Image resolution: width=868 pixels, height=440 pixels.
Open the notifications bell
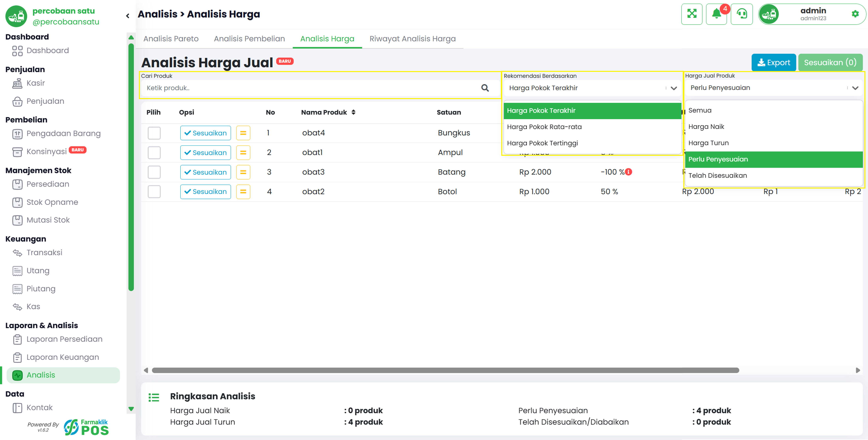pyautogui.click(x=717, y=14)
